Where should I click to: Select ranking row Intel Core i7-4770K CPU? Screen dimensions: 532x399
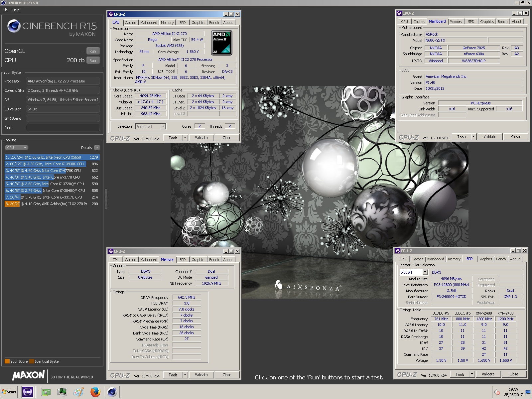click(x=52, y=171)
